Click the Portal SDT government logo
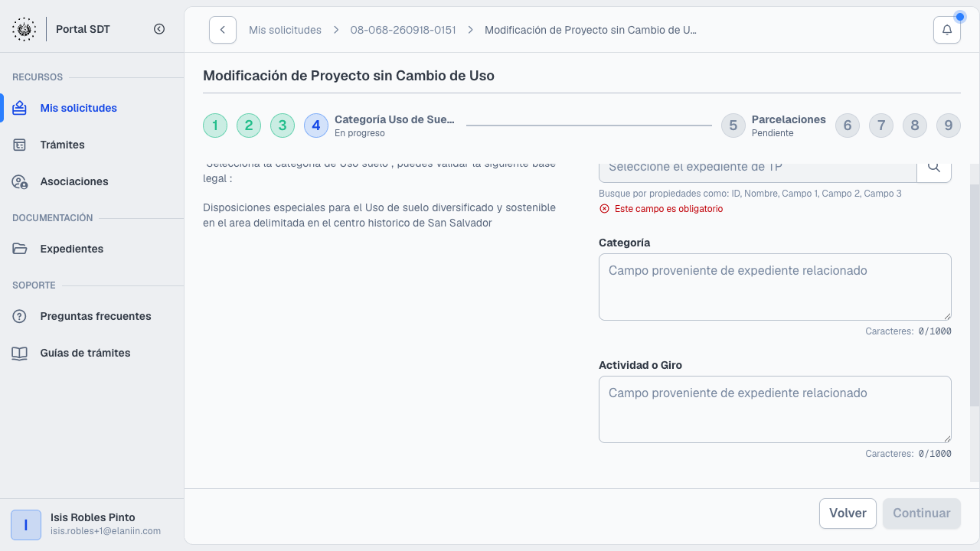980x551 pixels. click(x=24, y=29)
